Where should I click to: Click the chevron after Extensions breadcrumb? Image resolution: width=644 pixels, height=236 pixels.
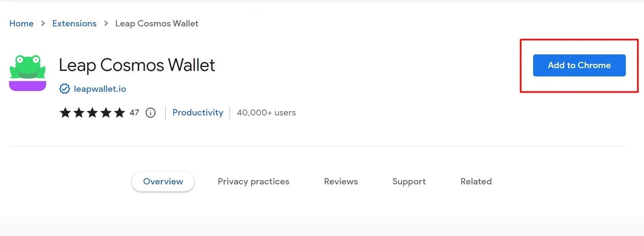pos(106,24)
